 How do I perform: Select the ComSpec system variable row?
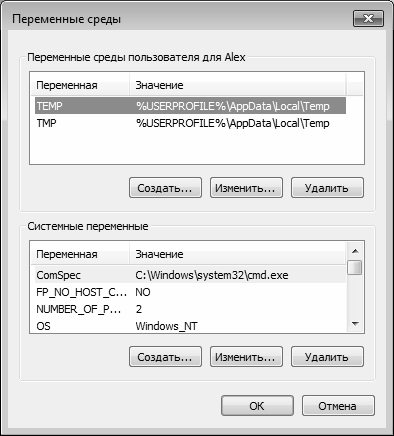pyautogui.click(x=188, y=275)
